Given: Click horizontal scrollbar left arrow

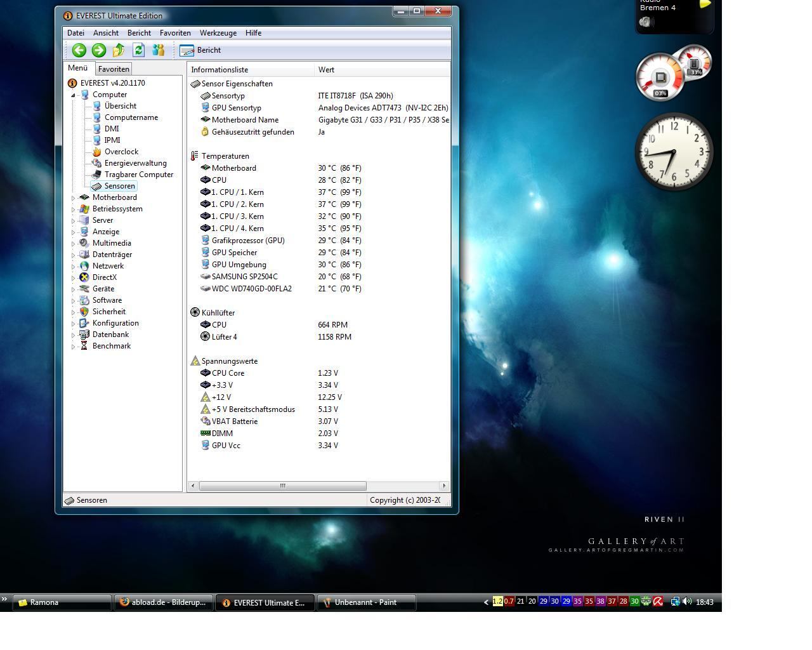Looking at the screenshot, I should coord(193,486).
